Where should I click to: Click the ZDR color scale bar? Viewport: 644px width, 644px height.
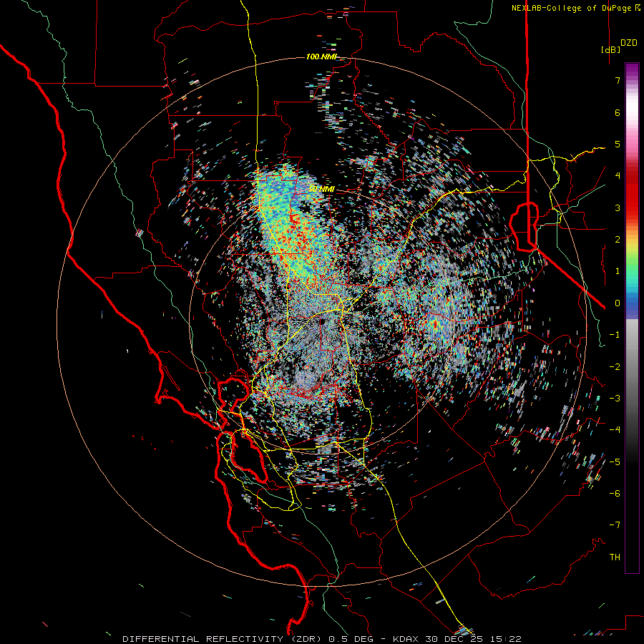(632, 318)
